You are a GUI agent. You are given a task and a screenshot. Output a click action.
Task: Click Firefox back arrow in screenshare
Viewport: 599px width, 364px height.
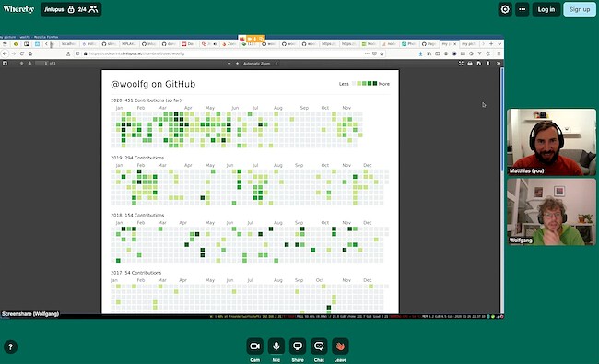(x=5, y=53)
